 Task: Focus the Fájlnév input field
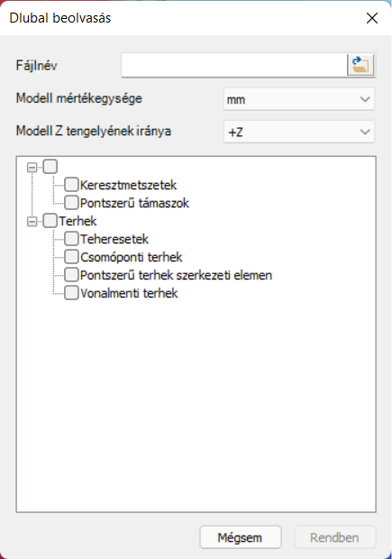pyautogui.click(x=234, y=65)
